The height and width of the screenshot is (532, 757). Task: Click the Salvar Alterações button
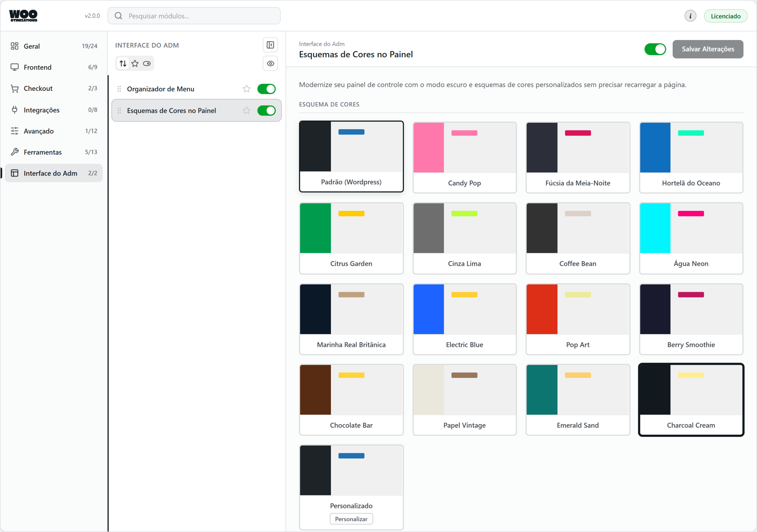(x=708, y=49)
